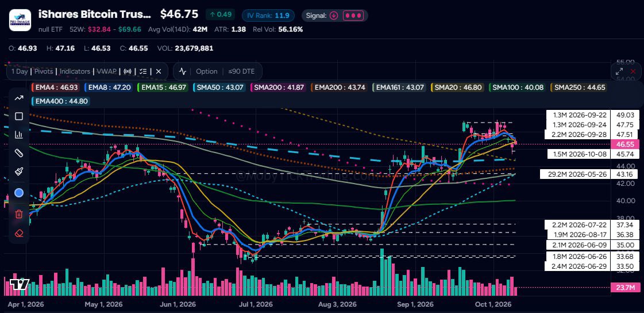Close the chart toolbar with X
This screenshot has width=644, height=313.
tap(159, 71)
